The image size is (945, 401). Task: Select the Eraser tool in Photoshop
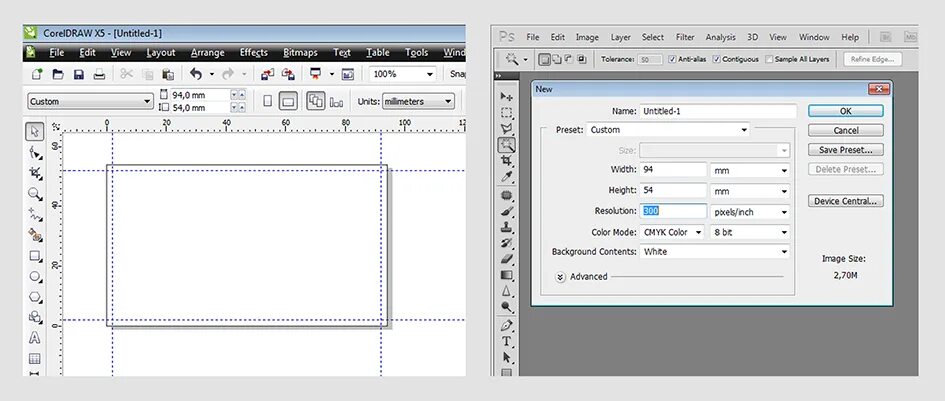(x=507, y=259)
